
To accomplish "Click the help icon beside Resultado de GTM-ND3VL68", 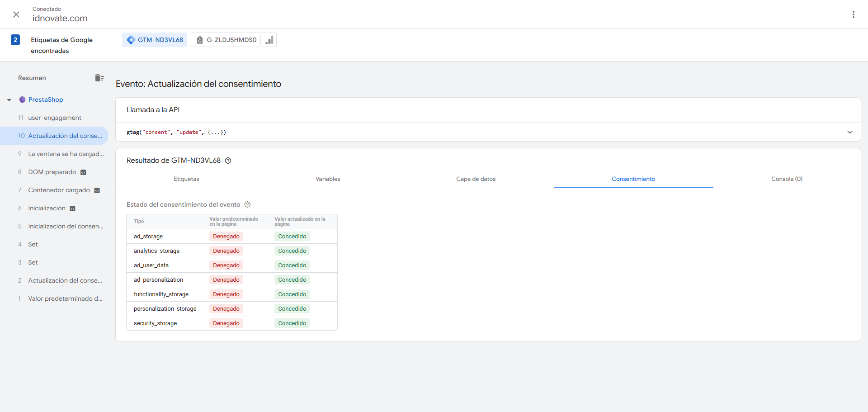I will point(228,161).
